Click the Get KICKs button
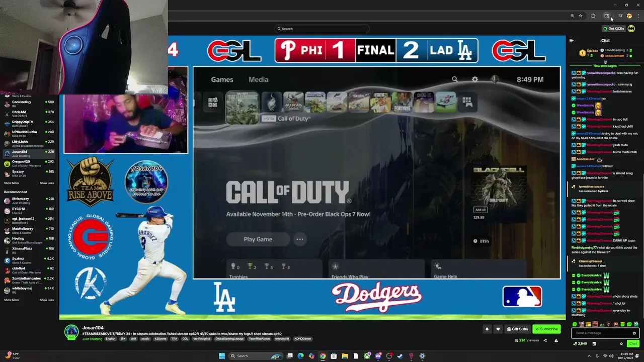 (x=613, y=29)
